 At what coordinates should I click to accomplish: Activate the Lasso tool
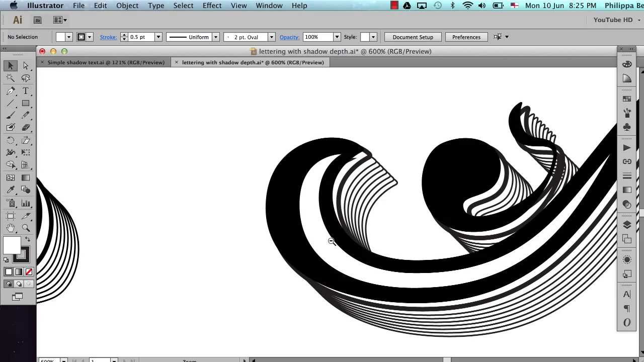pyautogui.click(x=26, y=78)
